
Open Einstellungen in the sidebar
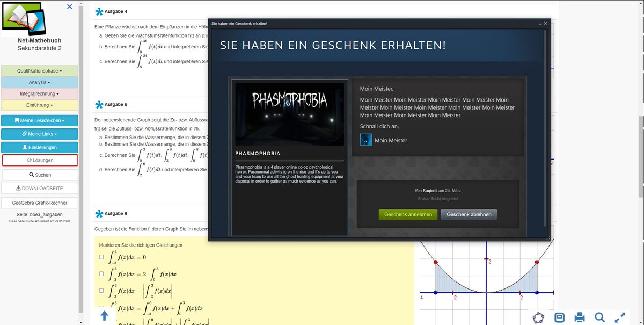click(40, 147)
